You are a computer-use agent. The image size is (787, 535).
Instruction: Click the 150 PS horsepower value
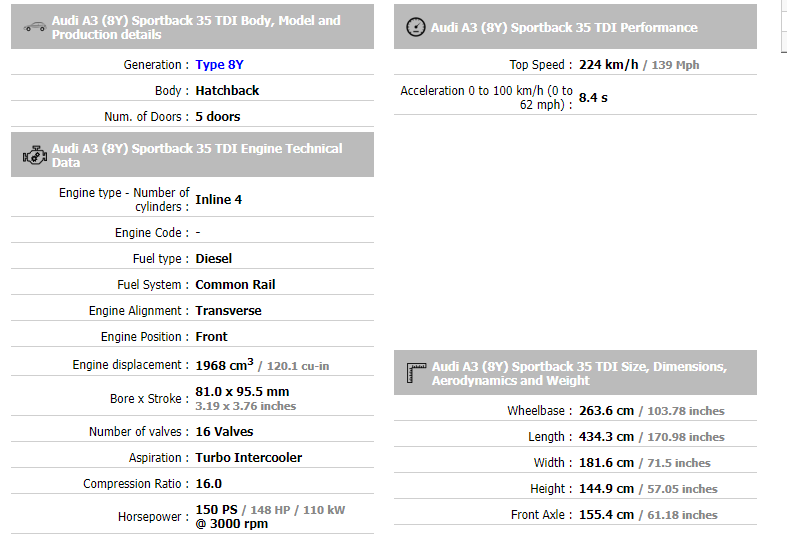[216, 510]
